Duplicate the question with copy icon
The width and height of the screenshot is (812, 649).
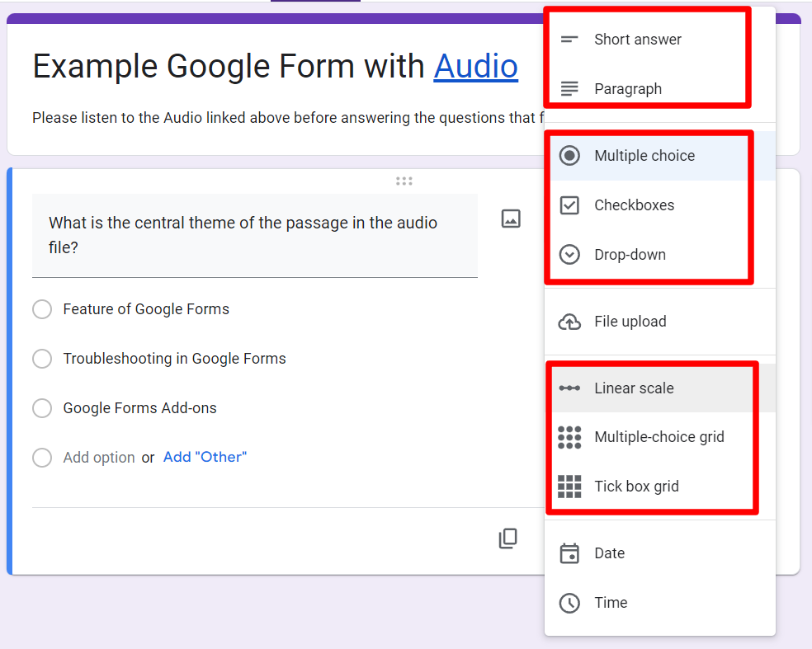(508, 538)
